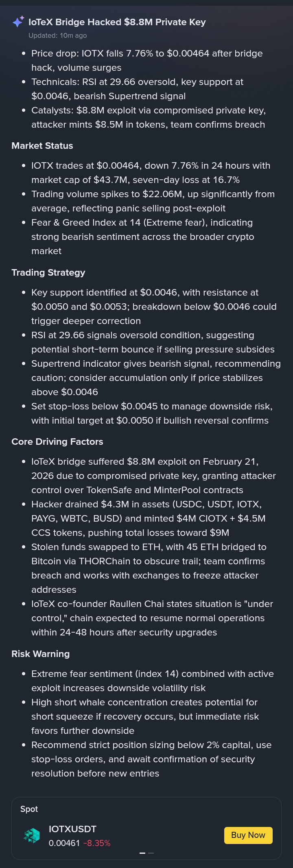Click the "Catalysts" summary bullet text

[148, 117]
